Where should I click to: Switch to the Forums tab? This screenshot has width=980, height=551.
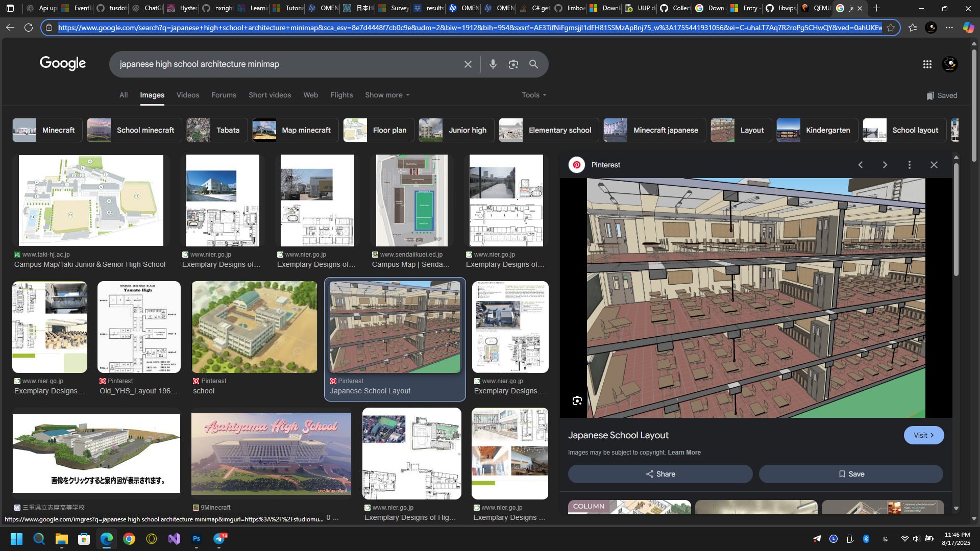click(x=224, y=95)
